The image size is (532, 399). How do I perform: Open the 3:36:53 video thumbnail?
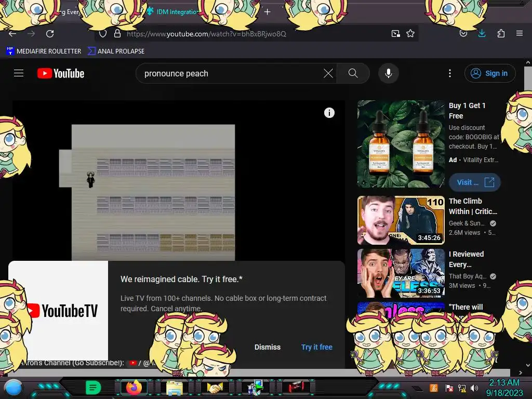click(x=401, y=273)
